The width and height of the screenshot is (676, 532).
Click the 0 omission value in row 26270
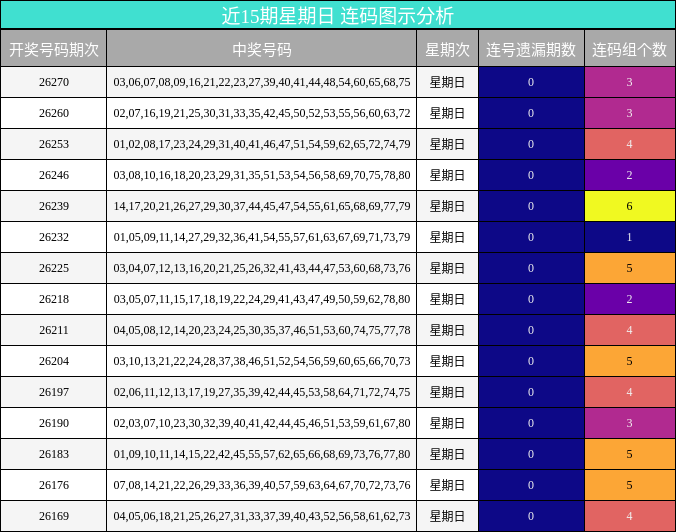click(531, 82)
